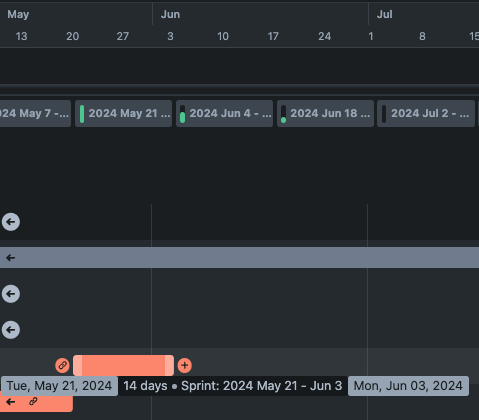Image resolution: width=479 pixels, height=420 pixels.
Task: Click the Jun month header
Action: (x=170, y=14)
